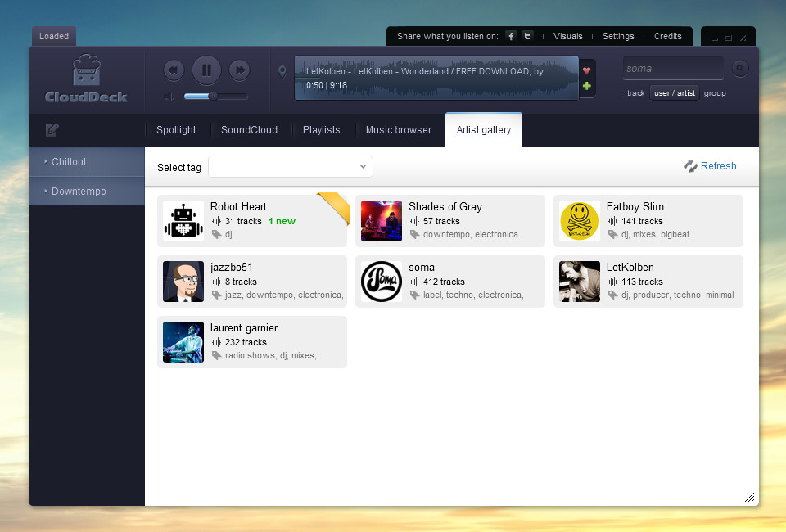
Task: Switch to the Music browser tab
Action: pos(399,130)
